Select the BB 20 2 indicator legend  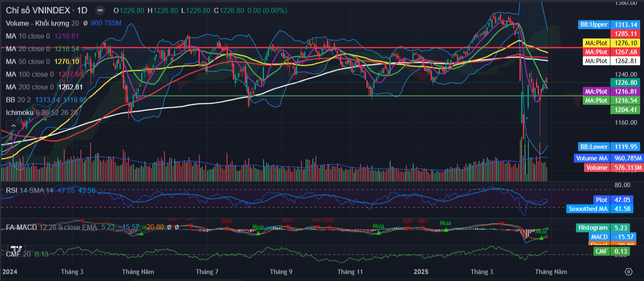coord(19,100)
